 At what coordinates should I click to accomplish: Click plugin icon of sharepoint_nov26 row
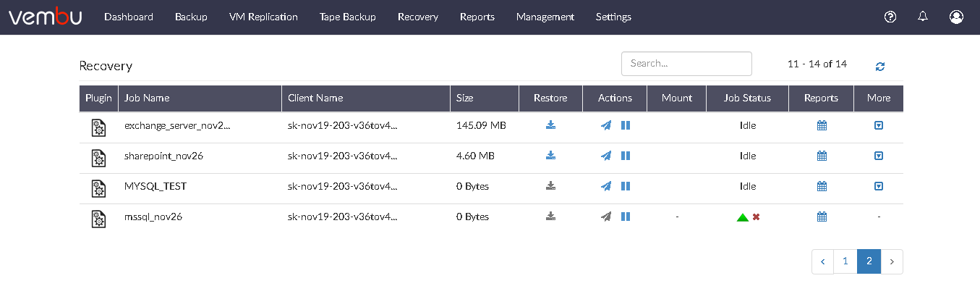(98, 158)
